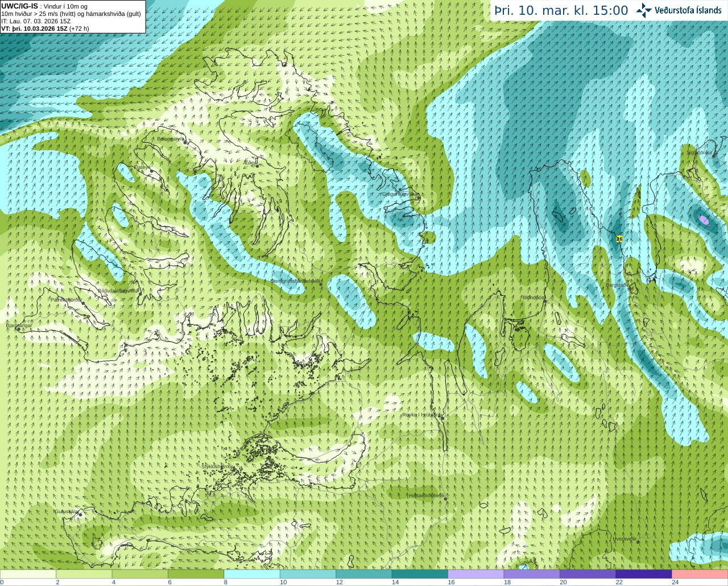Select the 16–18 m/s lavender legend swatch

tap(476, 574)
